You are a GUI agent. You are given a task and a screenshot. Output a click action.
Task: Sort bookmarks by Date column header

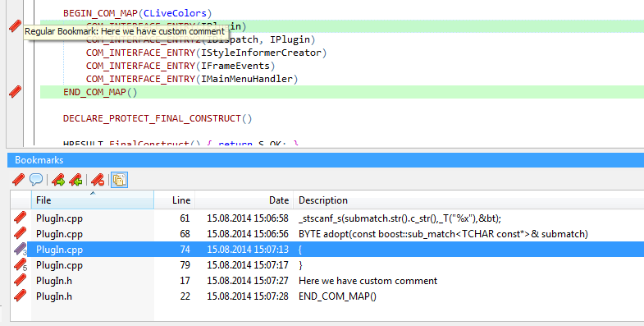pos(244,200)
